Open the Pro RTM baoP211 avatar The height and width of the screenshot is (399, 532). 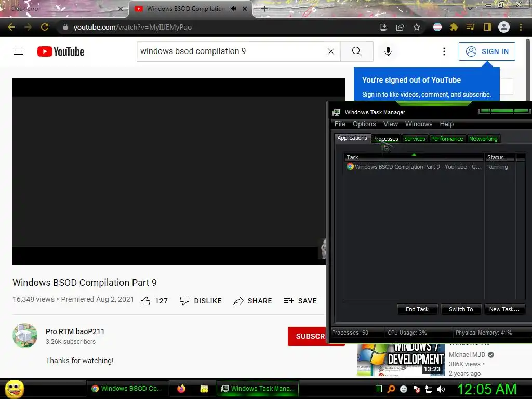[x=25, y=336]
